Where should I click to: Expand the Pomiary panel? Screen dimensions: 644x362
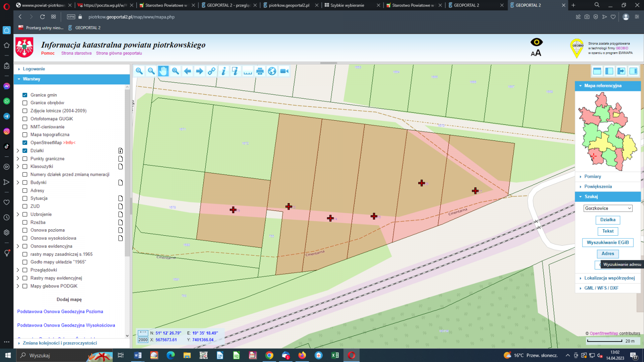(x=592, y=177)
